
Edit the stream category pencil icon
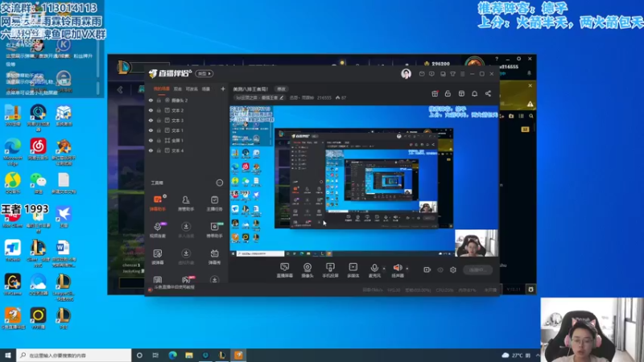[x=281, y=97]
